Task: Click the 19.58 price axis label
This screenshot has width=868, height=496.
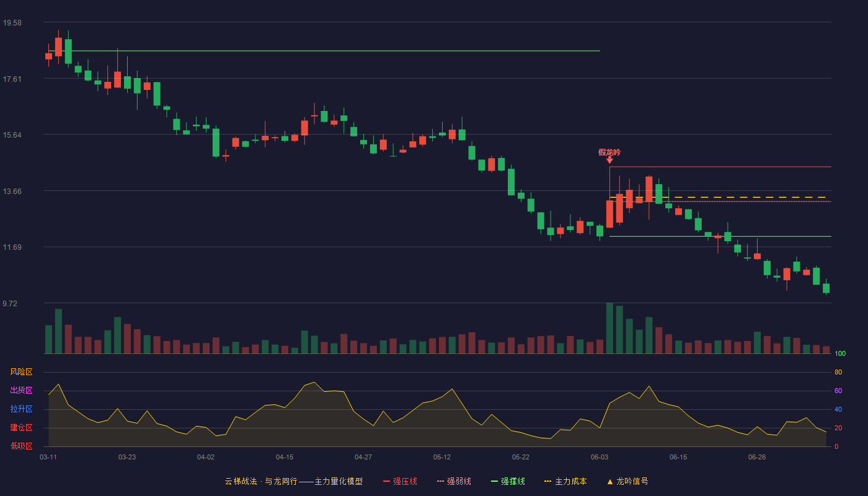Action: (x=12, y=23)
